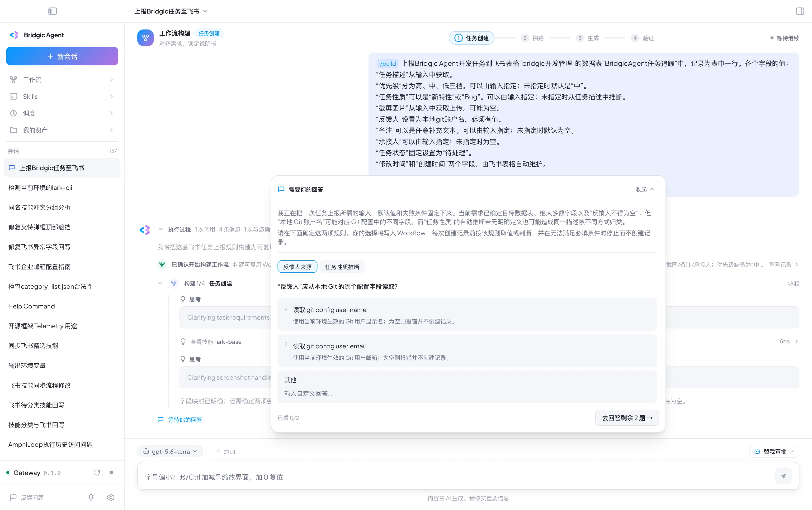Click the 调度 clock icon

point(13,113)
